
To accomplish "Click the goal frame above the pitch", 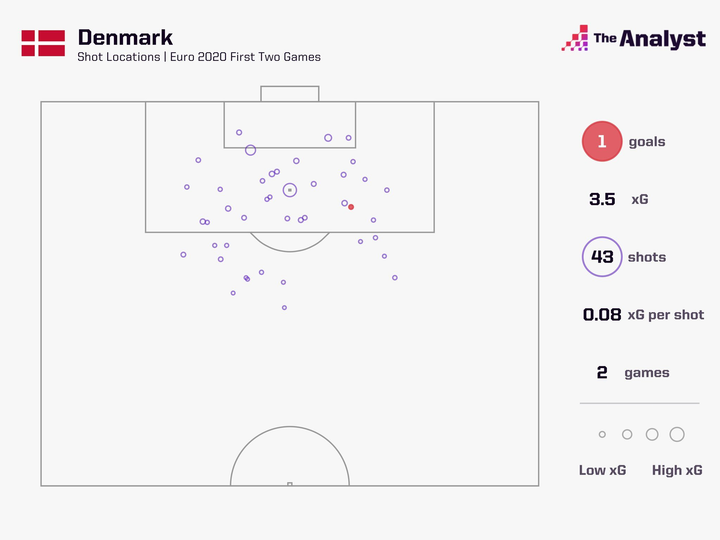I will [x=290, y=93].
